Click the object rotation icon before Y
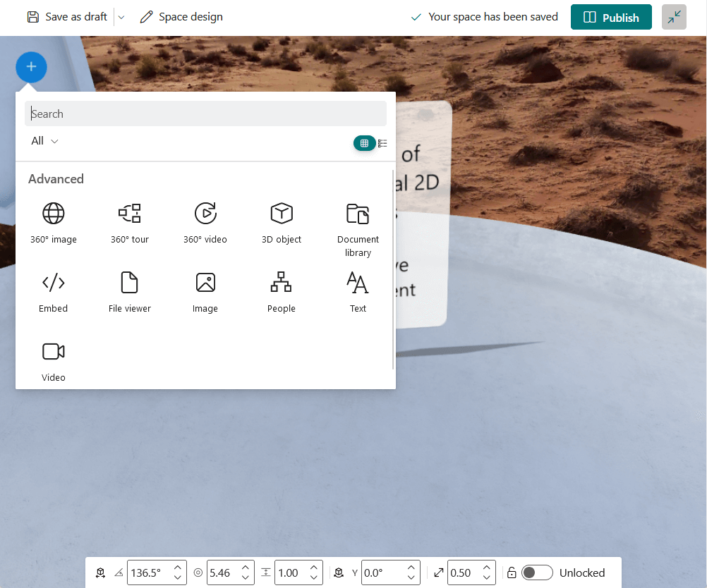 point(339,572)
